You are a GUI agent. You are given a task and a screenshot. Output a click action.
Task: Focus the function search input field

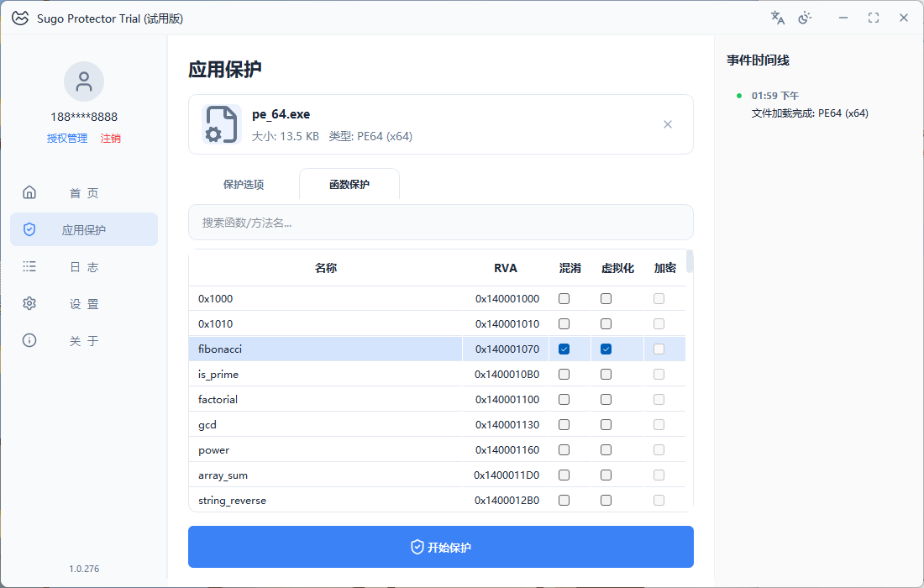point(441,223)
